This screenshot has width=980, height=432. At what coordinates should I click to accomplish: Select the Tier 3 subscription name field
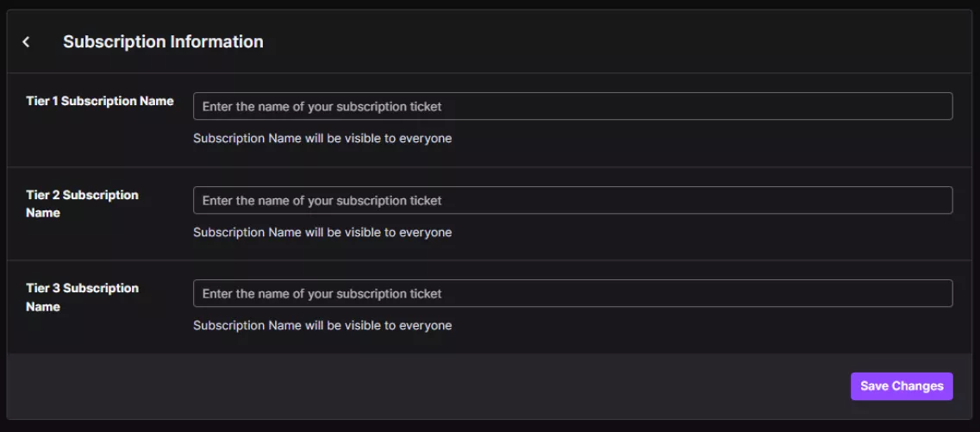tap(572, 293)
